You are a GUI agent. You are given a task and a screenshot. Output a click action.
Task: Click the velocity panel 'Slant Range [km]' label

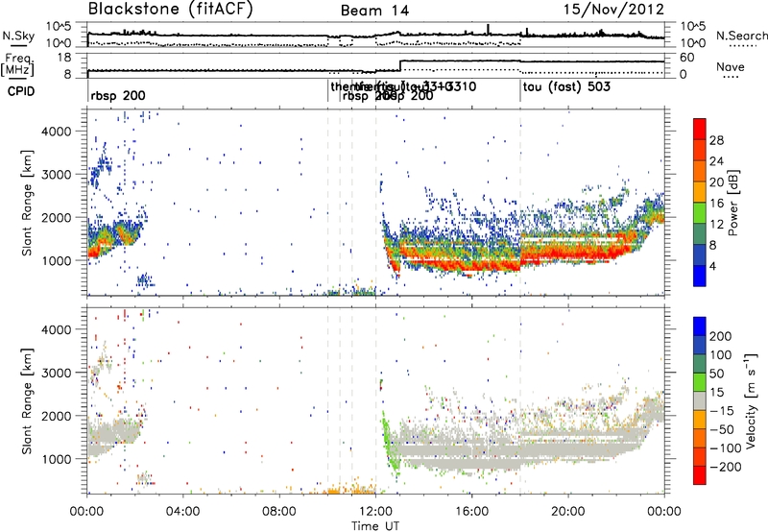27,400
